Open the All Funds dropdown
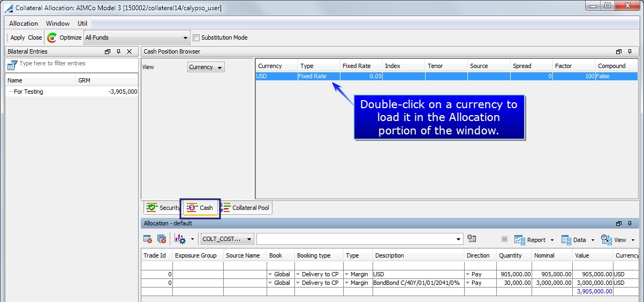The height and width of the screenshot is (302, 644). [186, 38]
